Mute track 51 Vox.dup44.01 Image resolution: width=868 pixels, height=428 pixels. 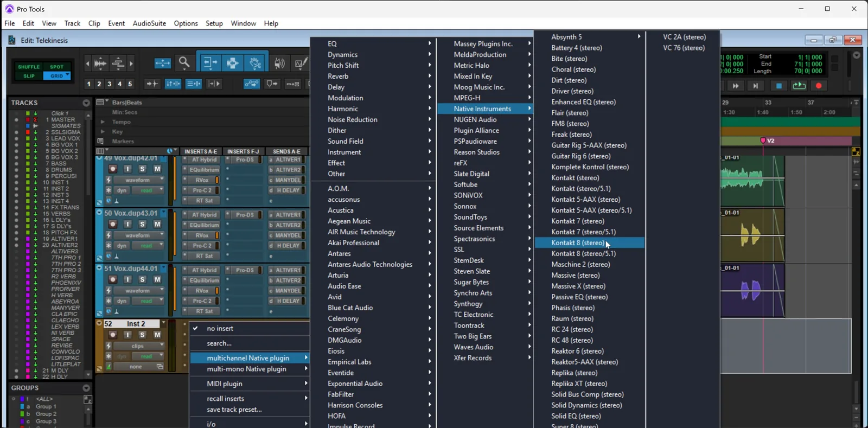157,279
